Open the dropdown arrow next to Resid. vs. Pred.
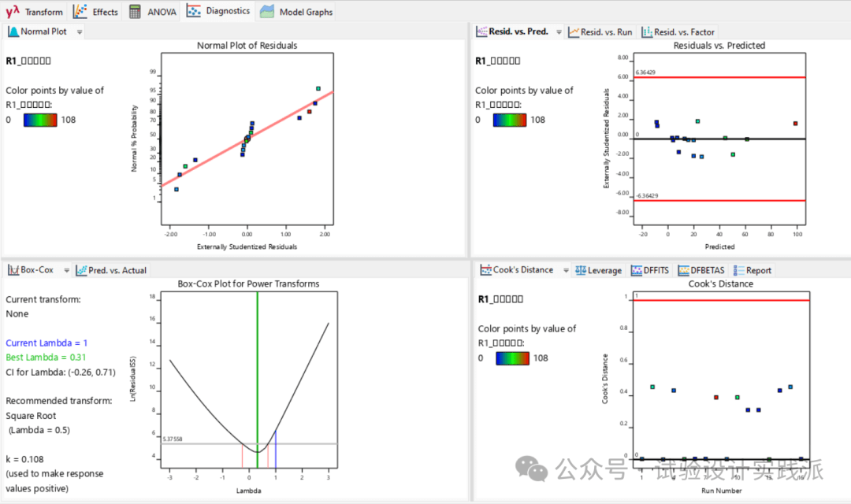 tap(559, 32)
